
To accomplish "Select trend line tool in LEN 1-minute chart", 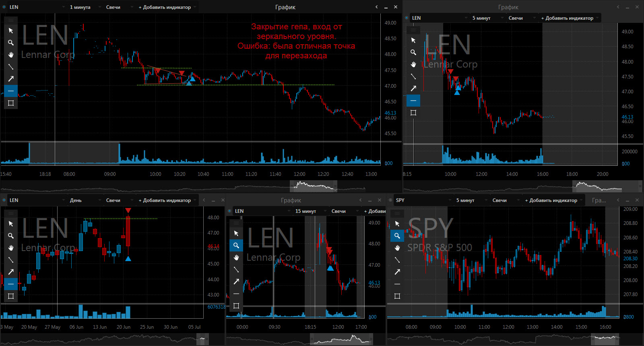I will click(11, 67).
